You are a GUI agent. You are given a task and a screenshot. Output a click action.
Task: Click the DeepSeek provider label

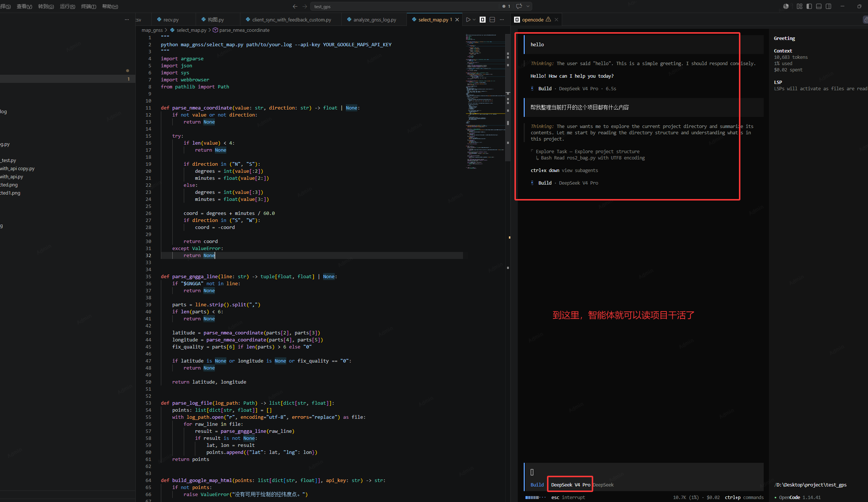pyautogui.click(x=603, y=485)
